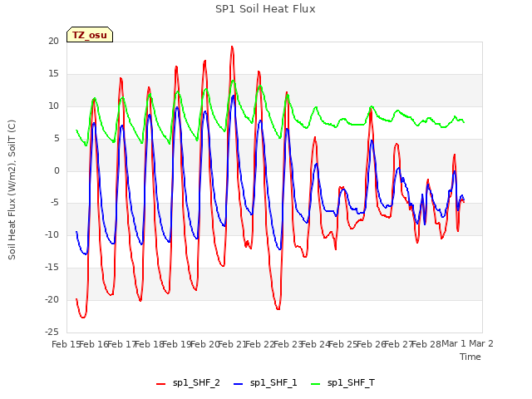Viewport: 532px width, 399px height.
Task: Click the x-axis label Time
Action: coord(470,357)
